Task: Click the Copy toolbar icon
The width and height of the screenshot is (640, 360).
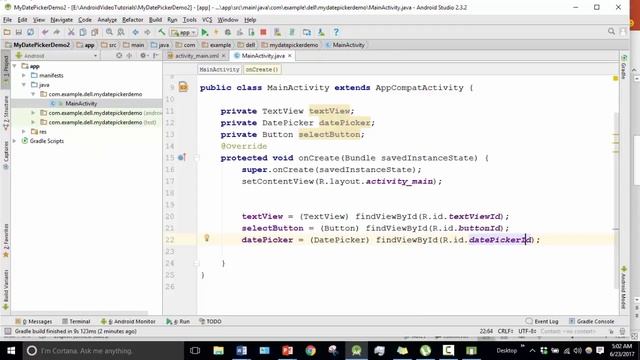Action: [x=83, y=32]
